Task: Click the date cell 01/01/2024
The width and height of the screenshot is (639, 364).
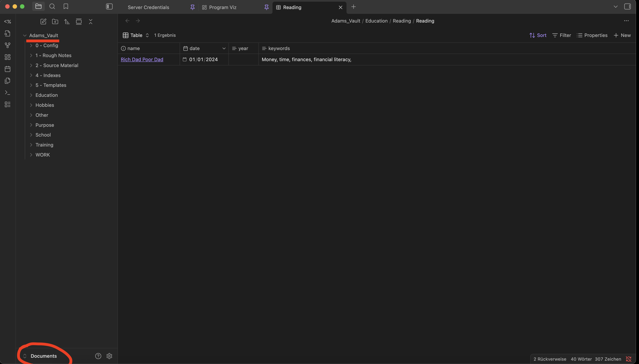Action: pos(203,59)
